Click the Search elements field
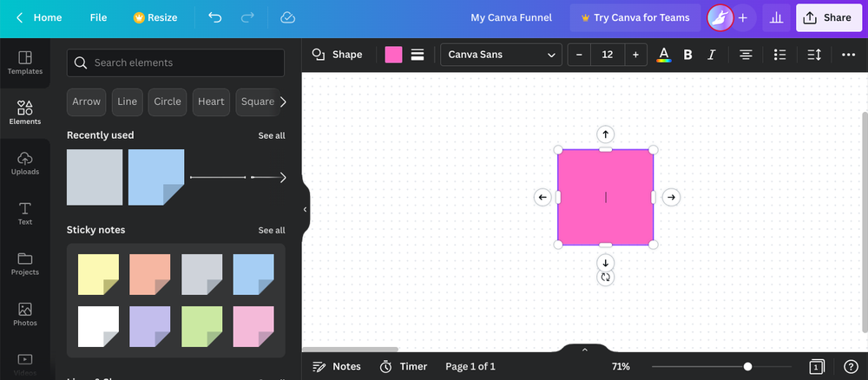The width and height of the screenshot is (868, 380). 175,62
